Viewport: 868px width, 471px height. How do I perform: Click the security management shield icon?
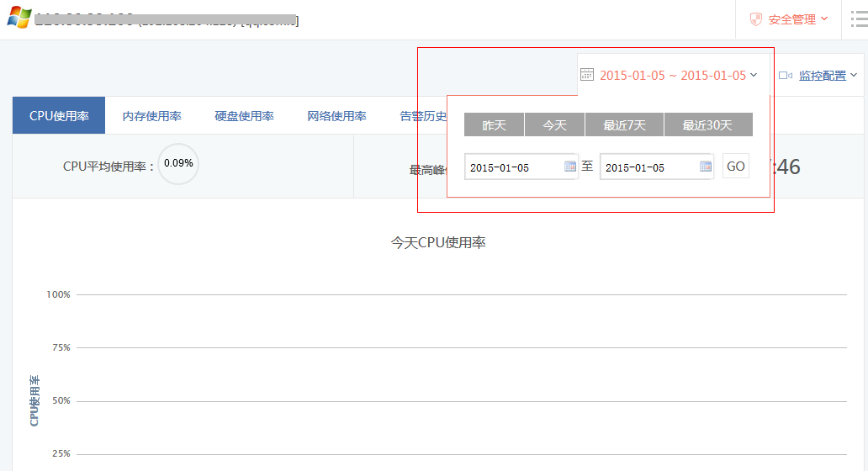tap(755, 19)
